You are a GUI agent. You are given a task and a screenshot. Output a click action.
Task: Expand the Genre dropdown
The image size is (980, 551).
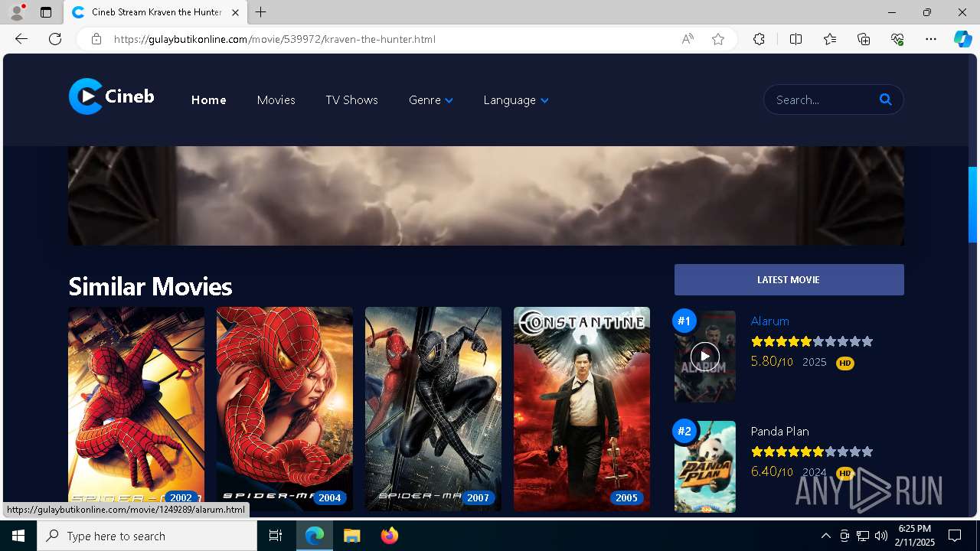click(x=431, y=100)
